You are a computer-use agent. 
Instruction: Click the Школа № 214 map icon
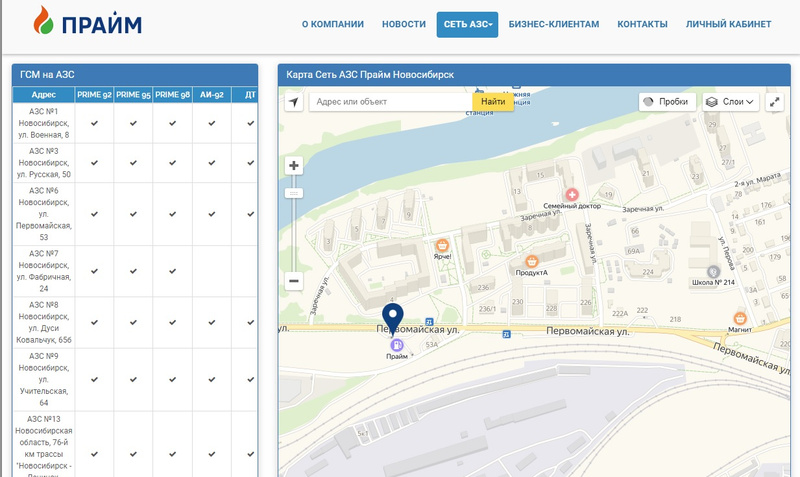pyautogui.click(x=713, y=271)
